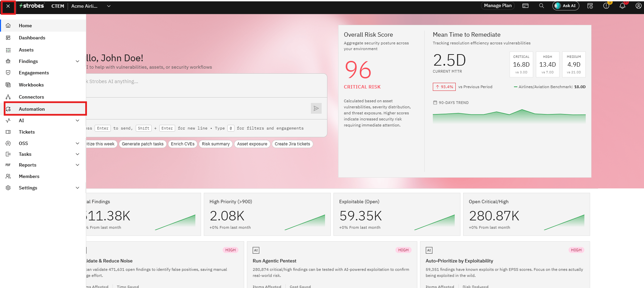
Task: Send the AI prompt with the arrow icon
Action: click(316, 108)
